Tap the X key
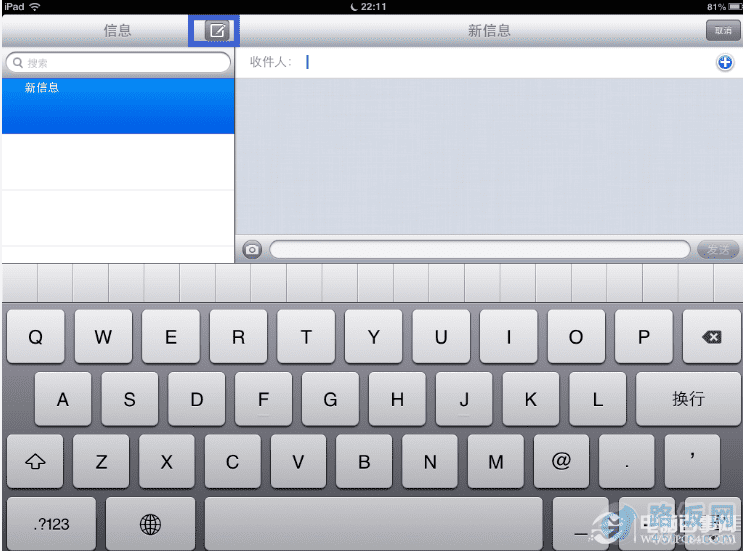 167,461
